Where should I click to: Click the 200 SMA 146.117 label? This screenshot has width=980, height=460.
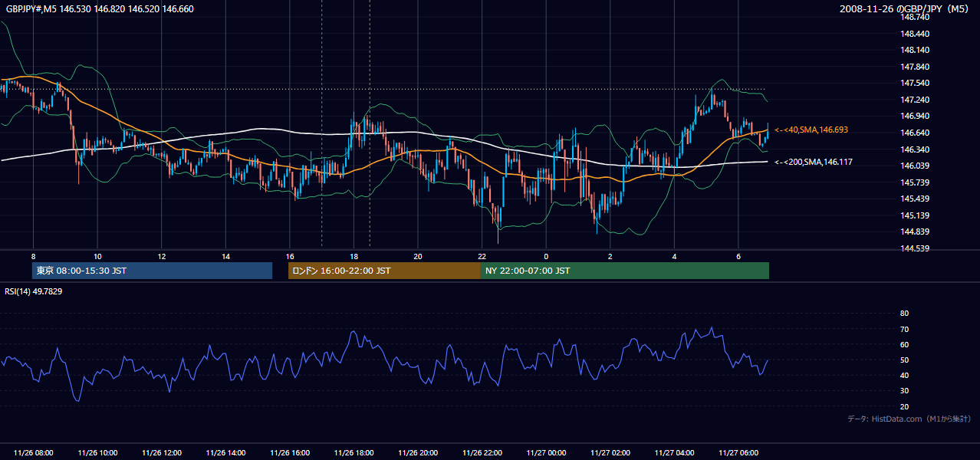(x=814, y=163)
